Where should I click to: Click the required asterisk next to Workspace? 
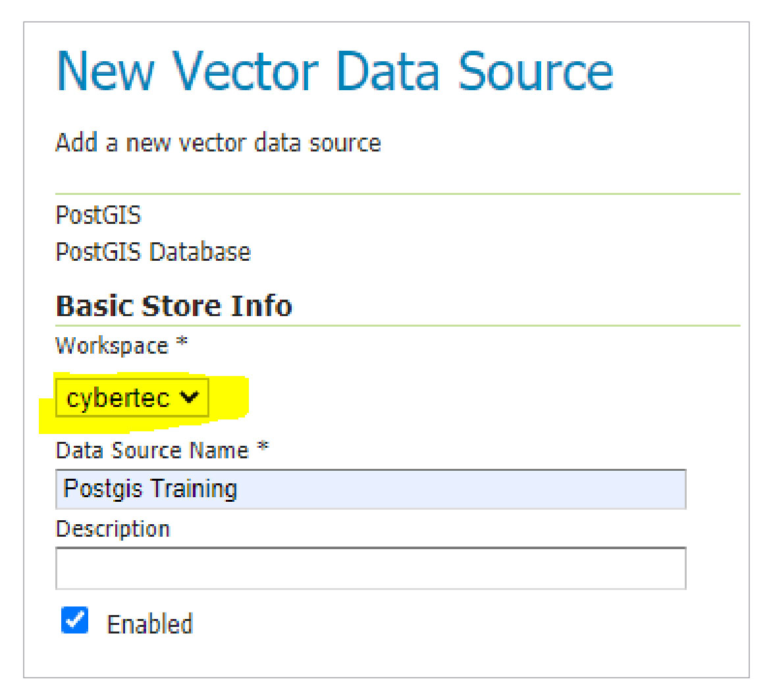[182, 342]
